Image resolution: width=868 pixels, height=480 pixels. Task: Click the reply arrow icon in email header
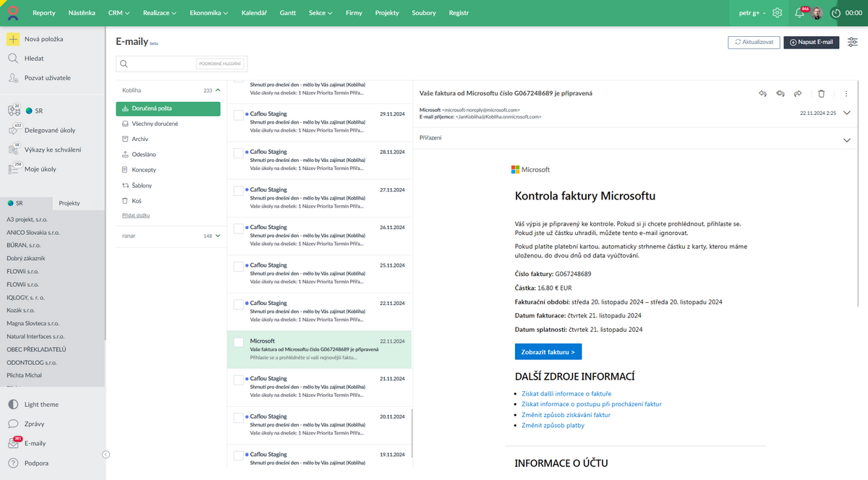(762, 93)
